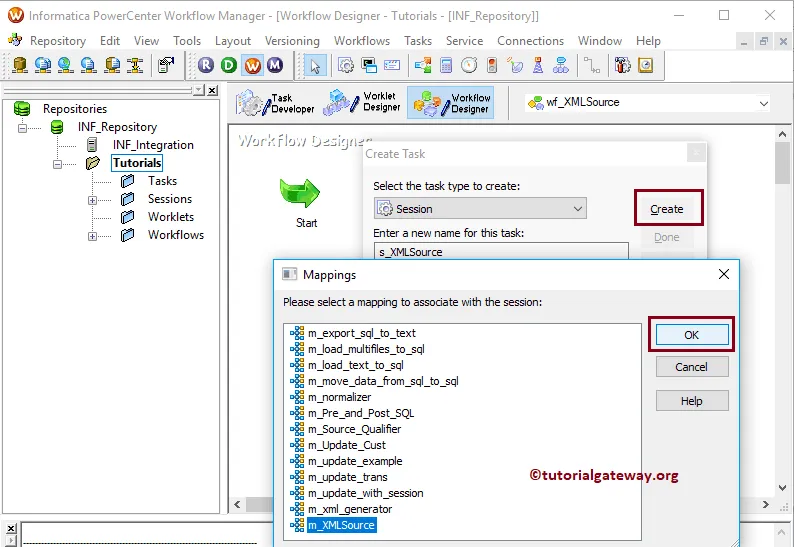The image size is (794, 547).
Task: Click the workspace vertical scrollbar down arrow
Action: [x=782, y=488]
